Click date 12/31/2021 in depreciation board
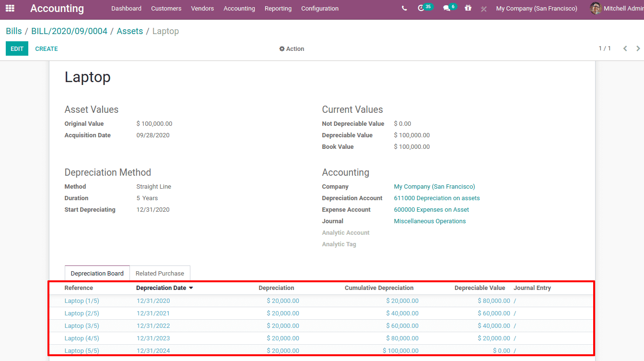Screen dimensions: 644x361 point(153,313)
